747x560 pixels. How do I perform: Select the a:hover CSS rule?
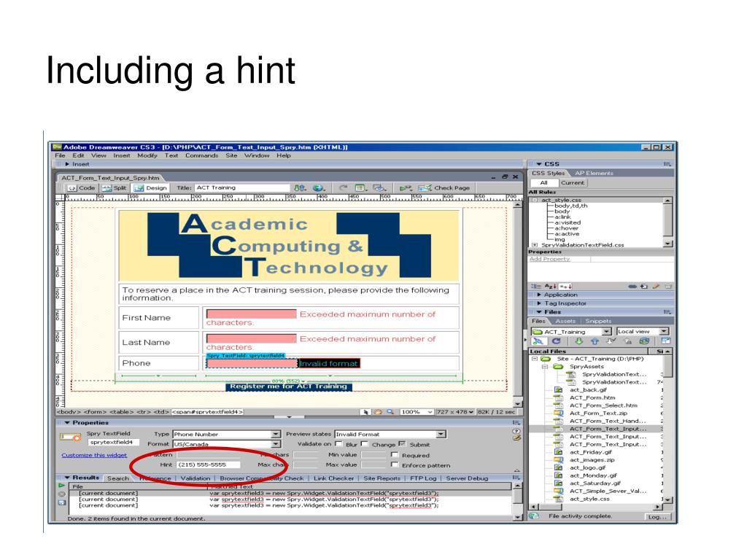click(566, 228)
